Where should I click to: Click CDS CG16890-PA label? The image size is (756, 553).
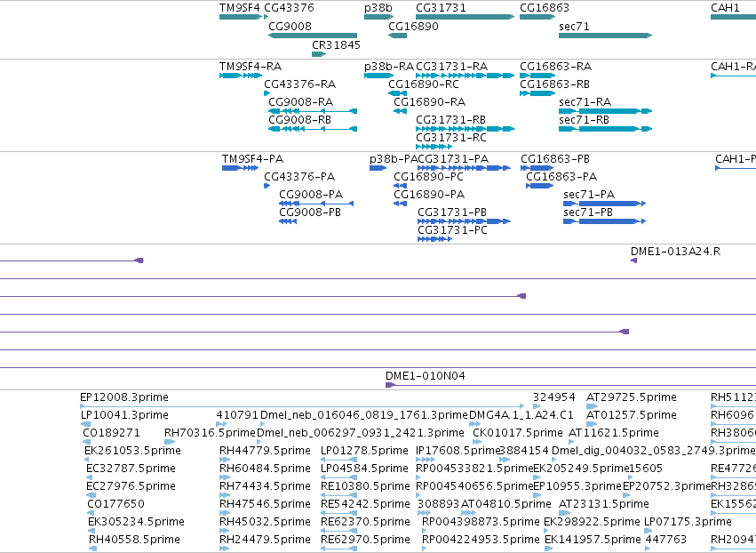click(x=428, y=195)
